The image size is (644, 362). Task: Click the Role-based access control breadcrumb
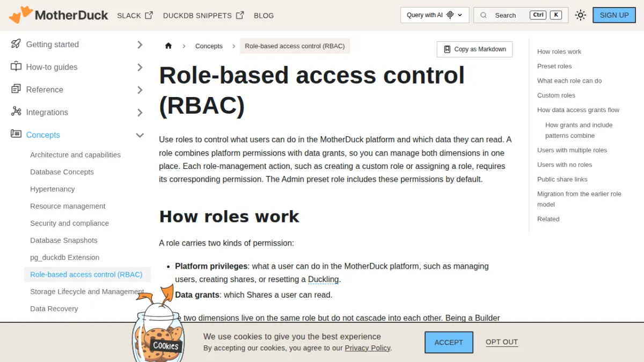click(x=295, y=46)
